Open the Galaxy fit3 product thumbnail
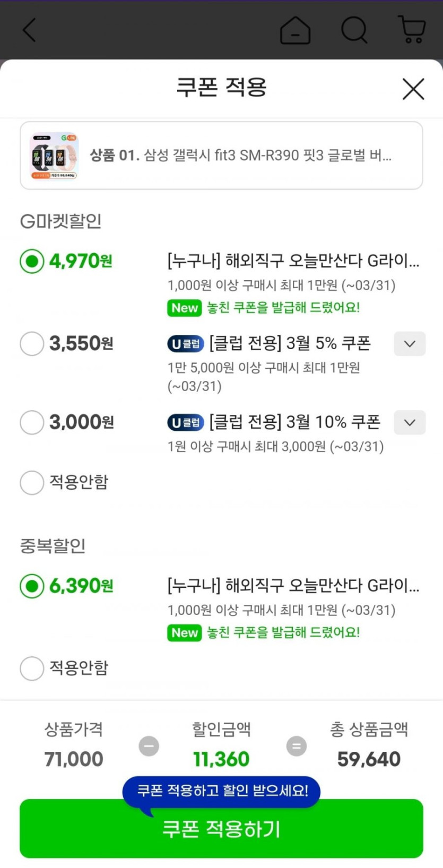Viewport: 443px width, 868px height. [x=55, y=155]
